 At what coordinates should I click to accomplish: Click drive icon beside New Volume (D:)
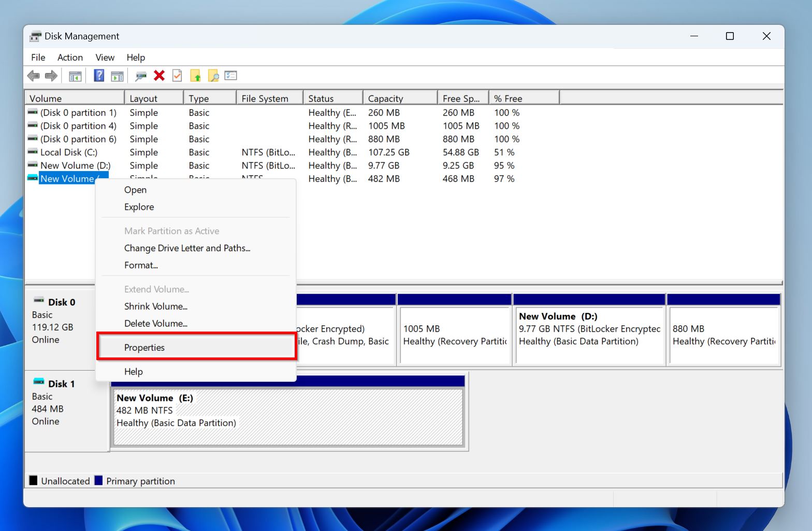tap(33, 165)
